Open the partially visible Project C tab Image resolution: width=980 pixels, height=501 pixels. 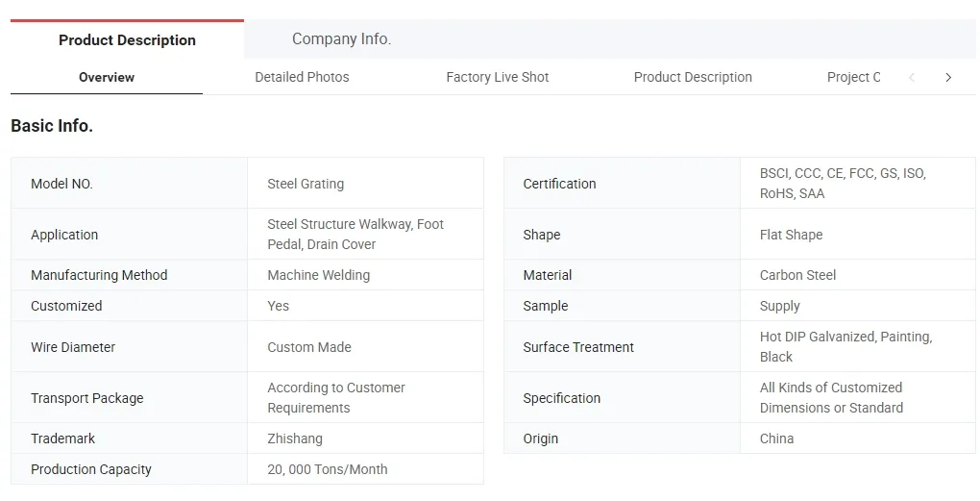tap(853, 77)
